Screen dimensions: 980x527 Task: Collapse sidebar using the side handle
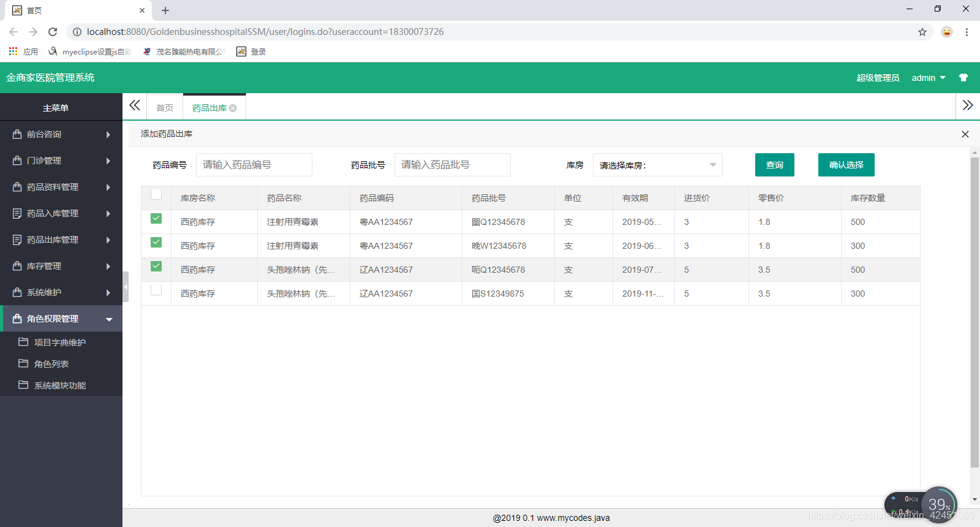click(126, 286)
